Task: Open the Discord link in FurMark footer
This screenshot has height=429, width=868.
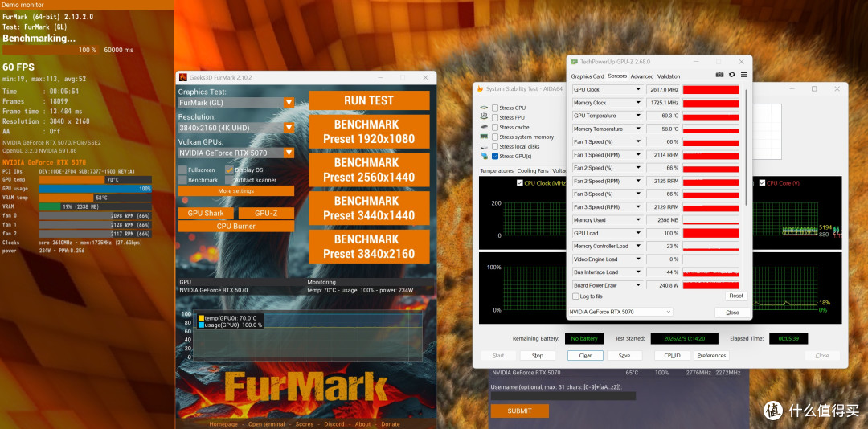Action: [334, 424]
